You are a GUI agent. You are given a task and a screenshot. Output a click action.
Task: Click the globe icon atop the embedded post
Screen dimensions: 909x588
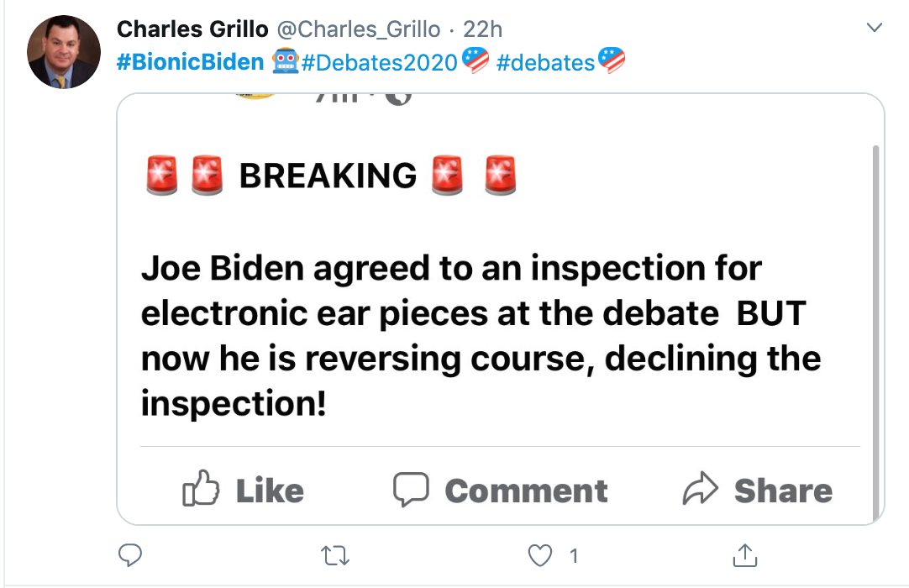coord(401,98)
